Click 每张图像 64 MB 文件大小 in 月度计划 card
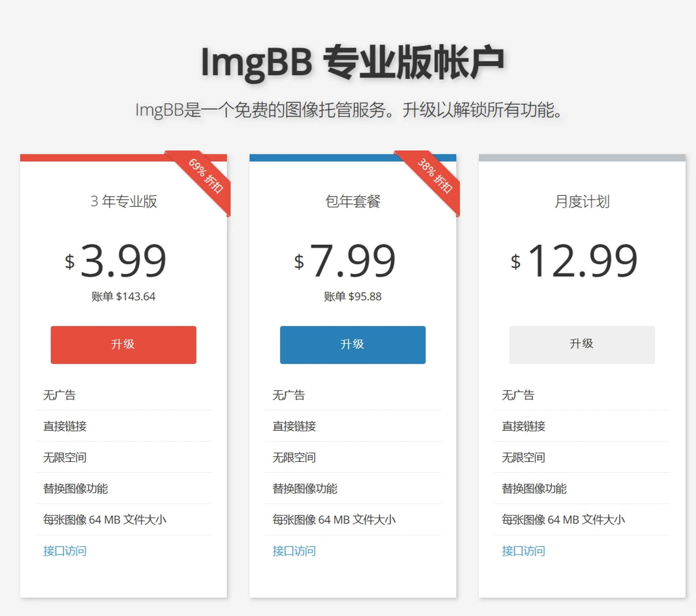The width and height of the screenshot is (696, 616). point(563,520)
